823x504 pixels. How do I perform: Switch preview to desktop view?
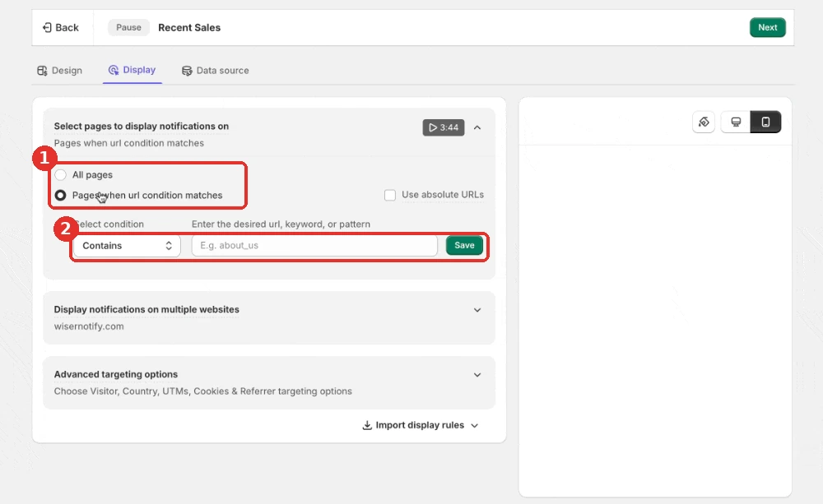tap(736, 123)
